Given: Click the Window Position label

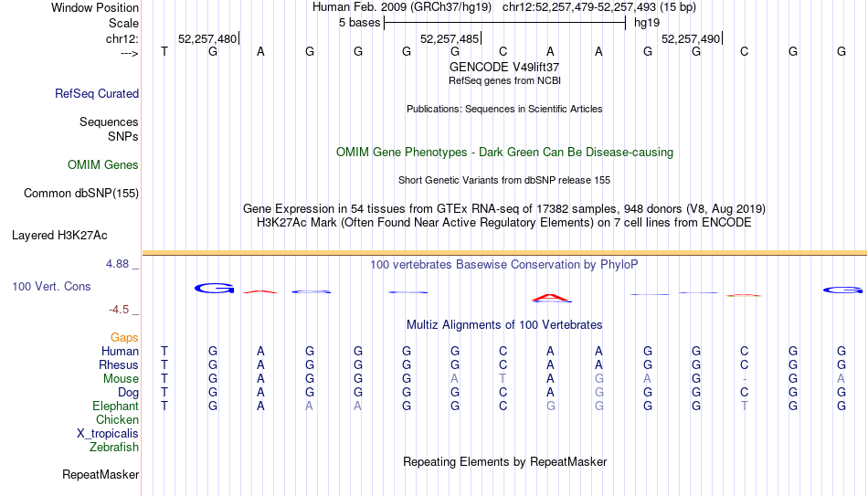Looking at the screenshot, I should 95,7.
